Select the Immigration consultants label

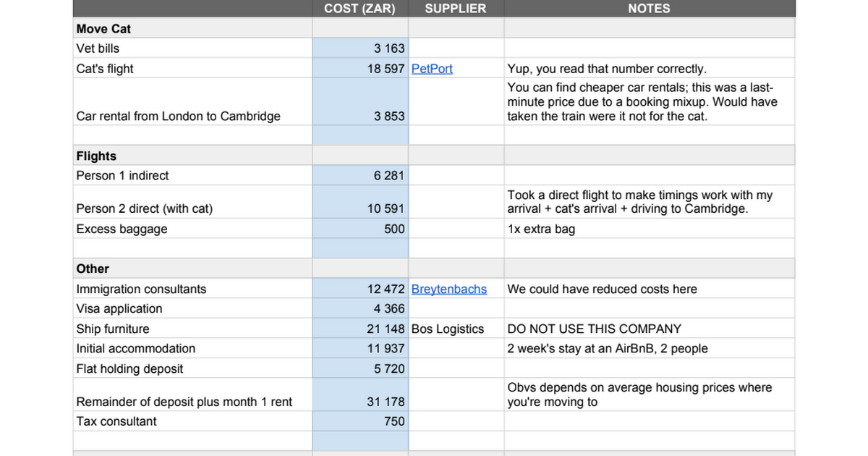[141, 289]
